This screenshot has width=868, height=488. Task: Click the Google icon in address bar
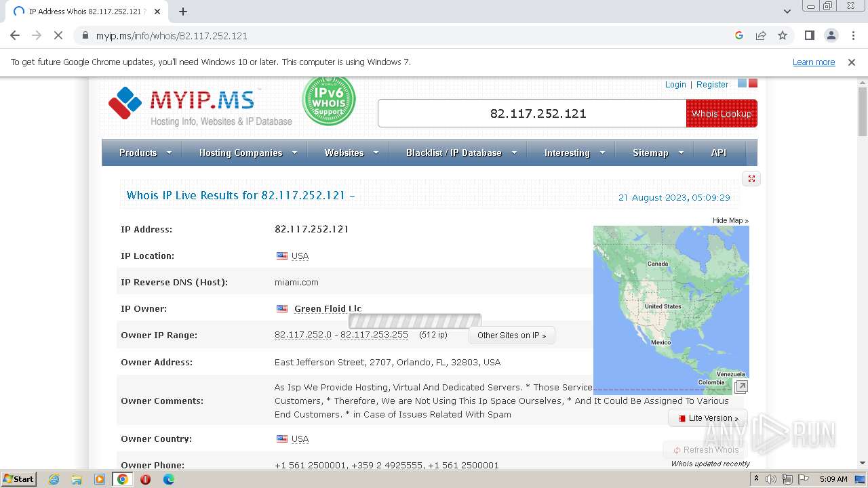click(739, 36)
